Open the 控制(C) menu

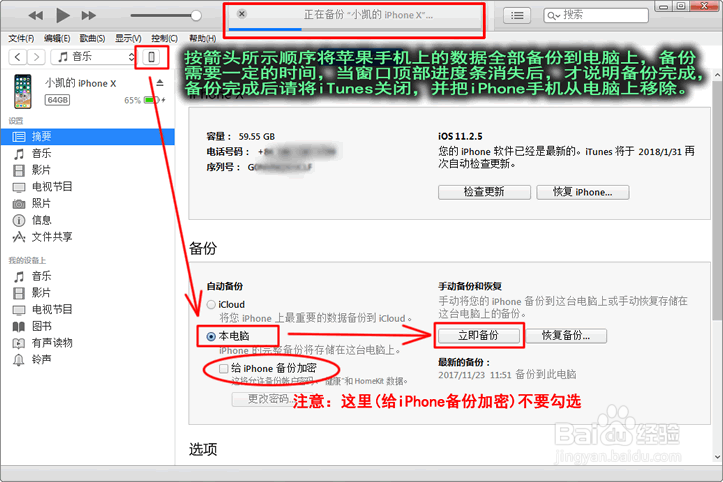(x=165, y=38)
